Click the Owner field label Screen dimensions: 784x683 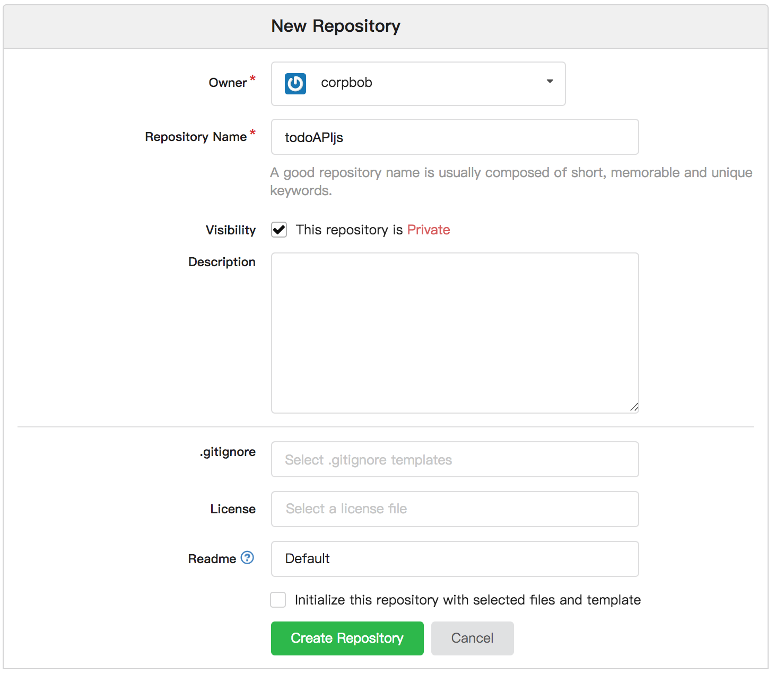point(228,83)
